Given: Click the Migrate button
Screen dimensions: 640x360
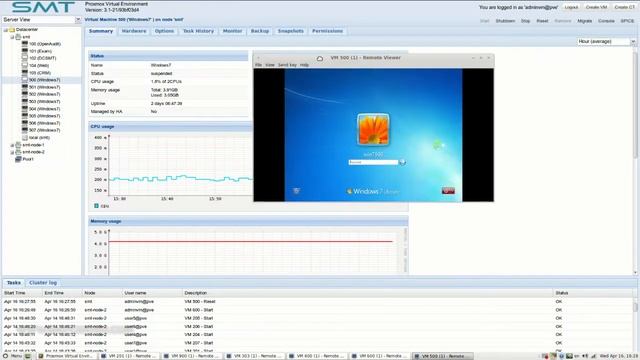Looking at the screenshot, I should [584, 21].
